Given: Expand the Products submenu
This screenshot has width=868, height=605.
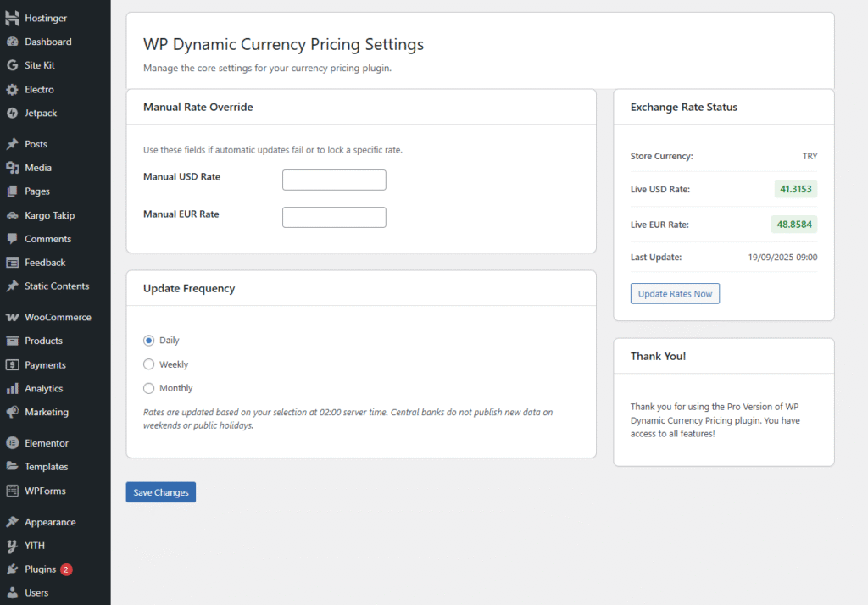Looking at the screenshot, I should pos(42,341).
